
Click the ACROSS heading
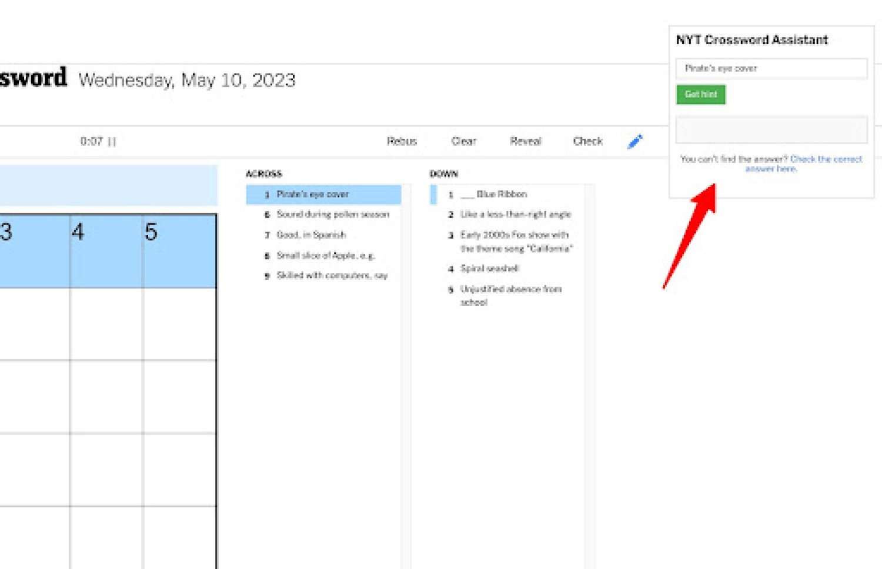[x=264, y=174]
